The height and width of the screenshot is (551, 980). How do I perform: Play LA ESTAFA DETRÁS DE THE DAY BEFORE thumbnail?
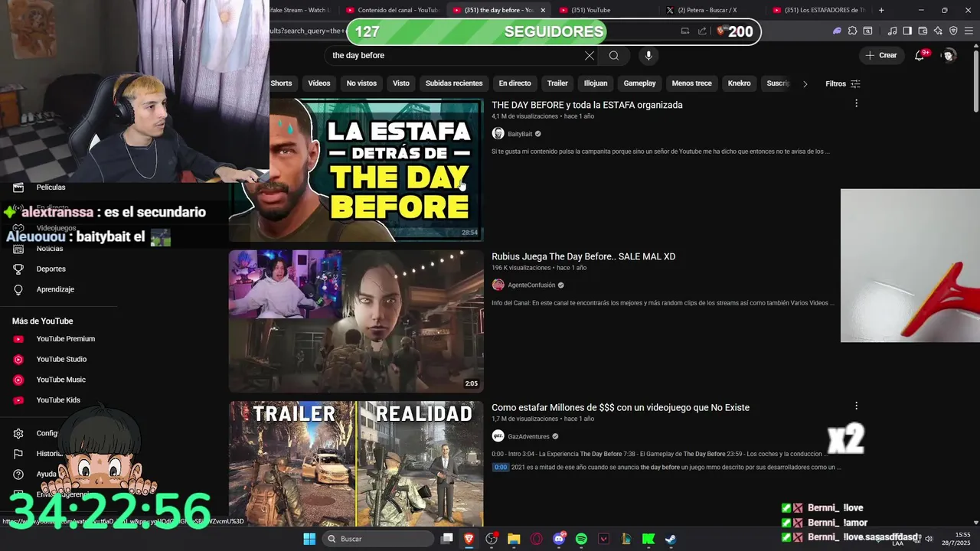coord(356,170)
